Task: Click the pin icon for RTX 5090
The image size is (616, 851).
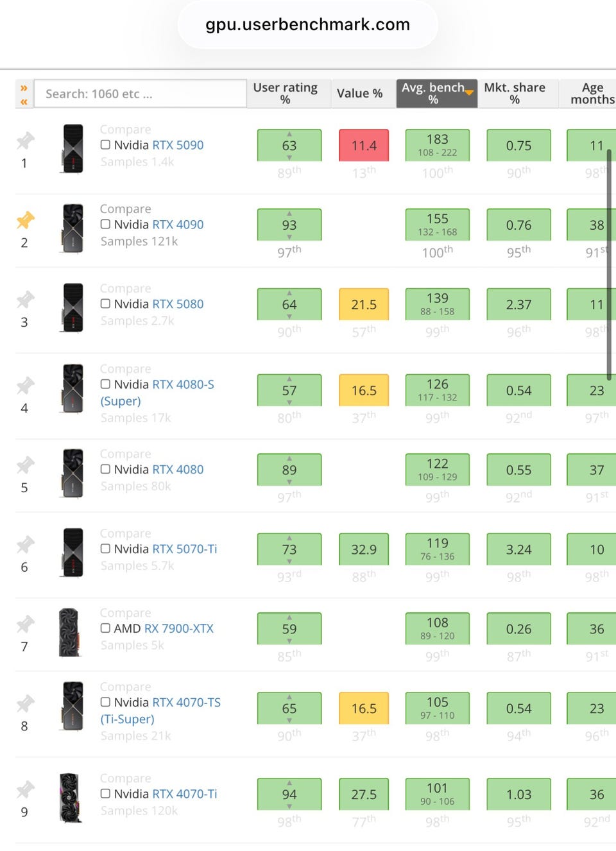Action: pos(25,141)
